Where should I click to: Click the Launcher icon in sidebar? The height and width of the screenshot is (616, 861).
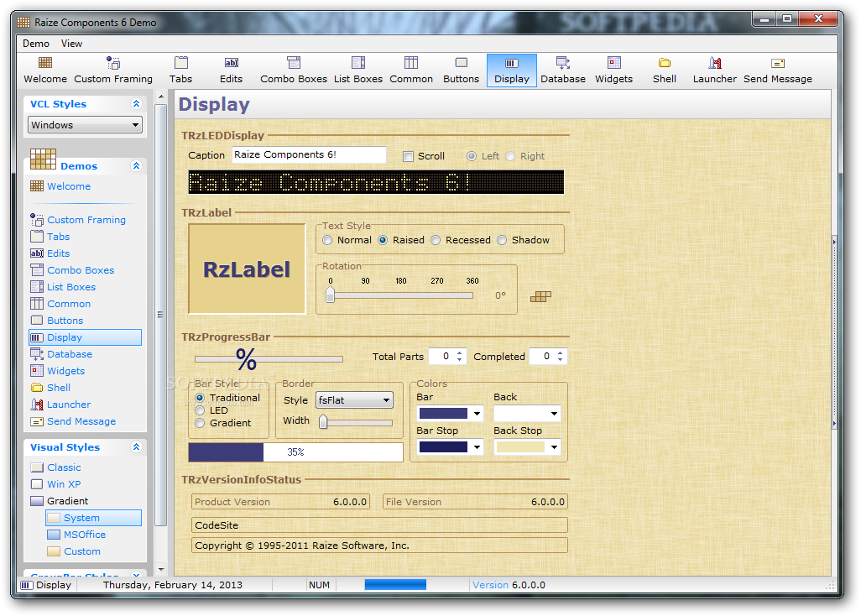pyautogui.click(x=37, y=405)
